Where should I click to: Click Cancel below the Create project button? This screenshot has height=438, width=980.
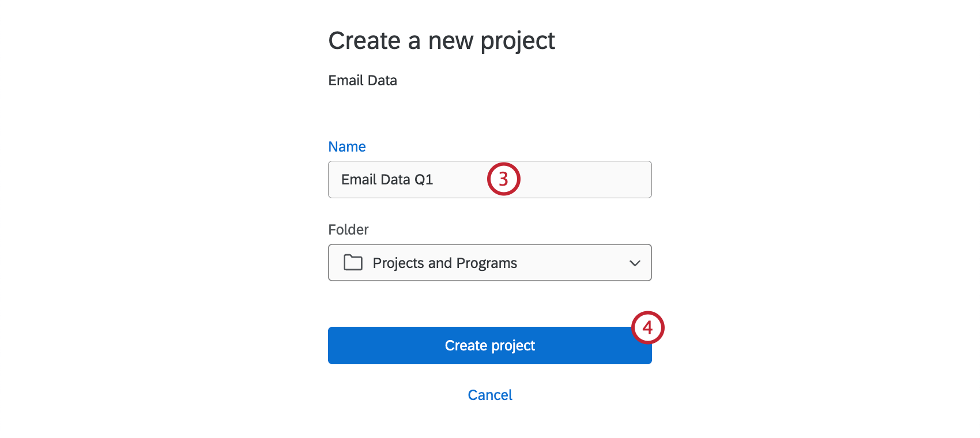click(489, 395)
